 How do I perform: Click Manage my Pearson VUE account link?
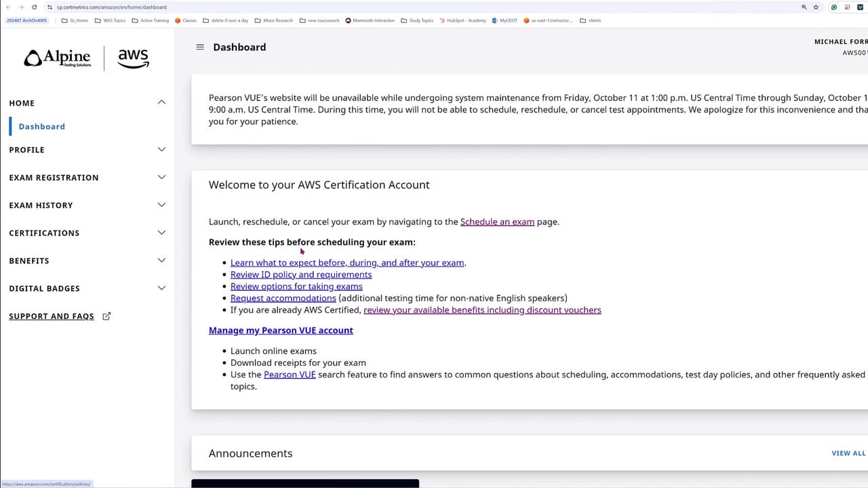(x=281, y=331)
